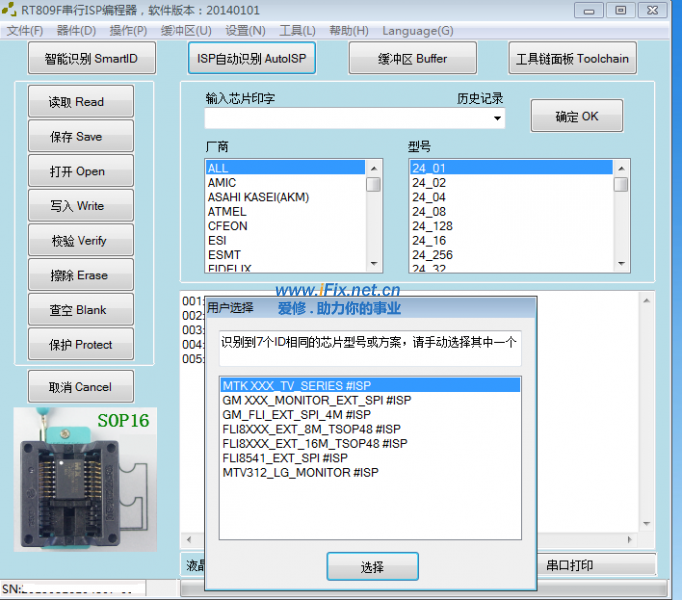Image resolution: width=682 pixels, height=600 pixels.
Task: Choose FLI8541_EXT_SPI #ISP entry
Action: [x=370, y=458]
